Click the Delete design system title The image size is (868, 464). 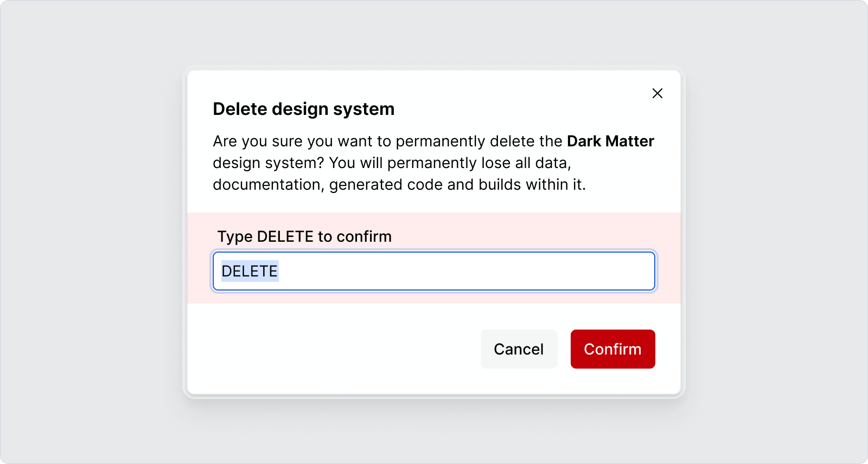pos(304,109)
